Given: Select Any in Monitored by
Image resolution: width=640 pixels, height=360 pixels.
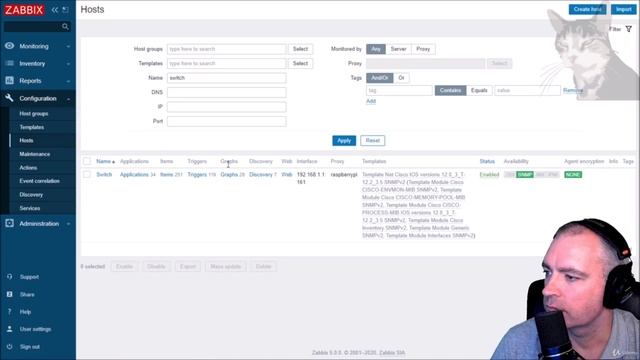Looking at the screenshot, I should [x=376, y=49].
